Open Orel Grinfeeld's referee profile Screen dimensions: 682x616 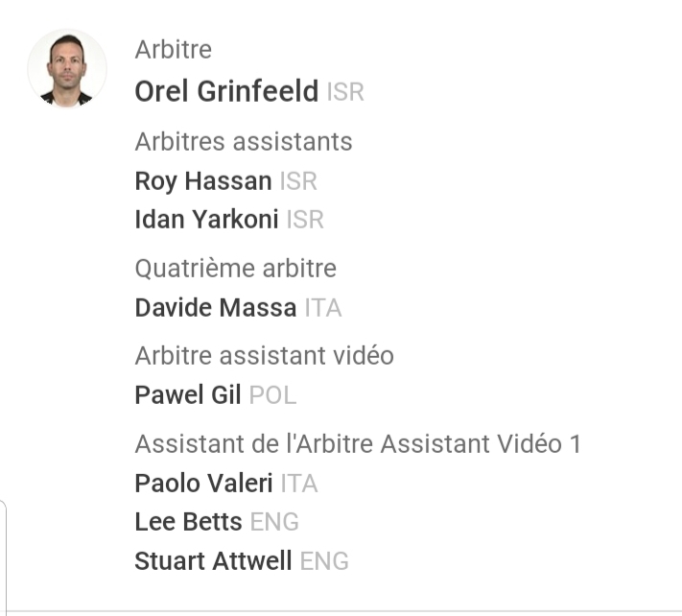[x=226, y=92]
